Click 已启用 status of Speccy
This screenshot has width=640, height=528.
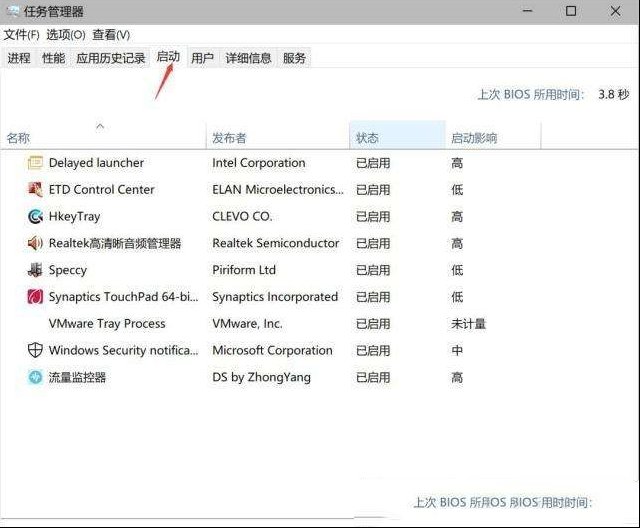pyautogui.click(x=373, y=270)
